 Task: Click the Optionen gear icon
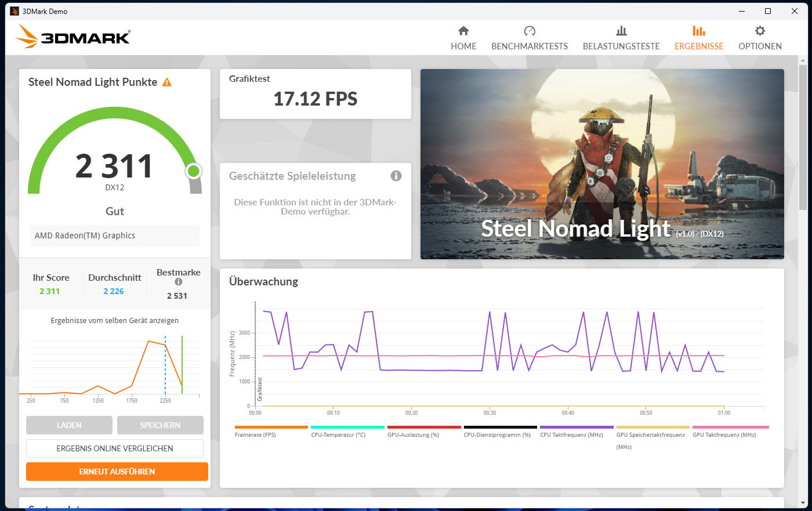tap(760, 31)
